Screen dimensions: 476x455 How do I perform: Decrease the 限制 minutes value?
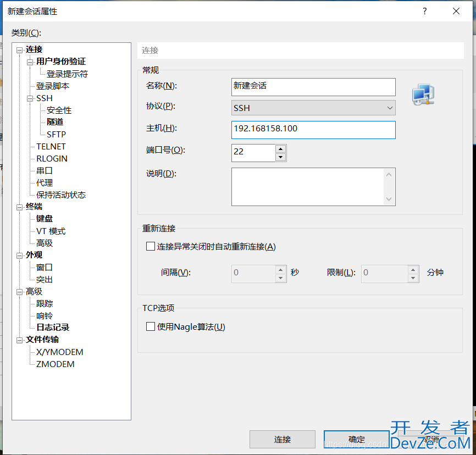click(x=413, y=278)
